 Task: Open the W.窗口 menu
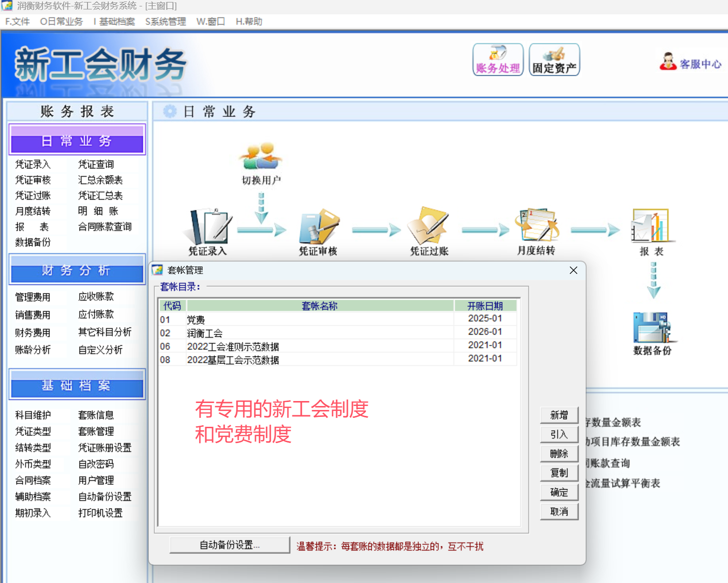click(211, 22)
